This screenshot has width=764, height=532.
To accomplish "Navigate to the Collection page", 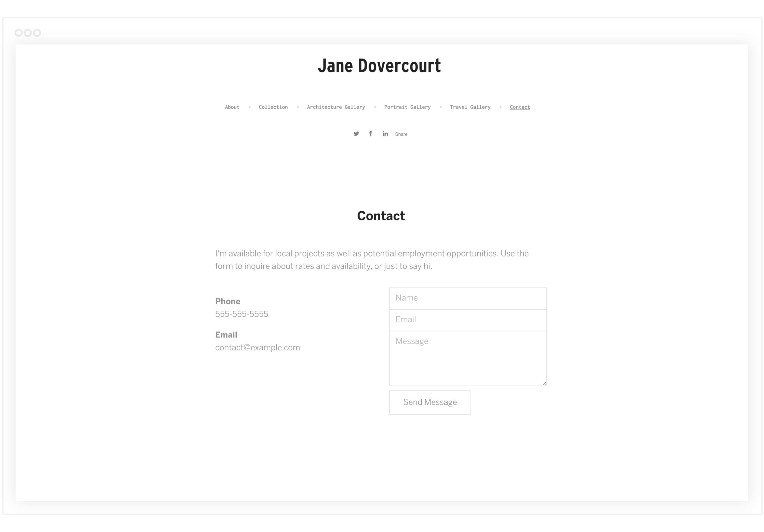I will (x=273, y=107).
